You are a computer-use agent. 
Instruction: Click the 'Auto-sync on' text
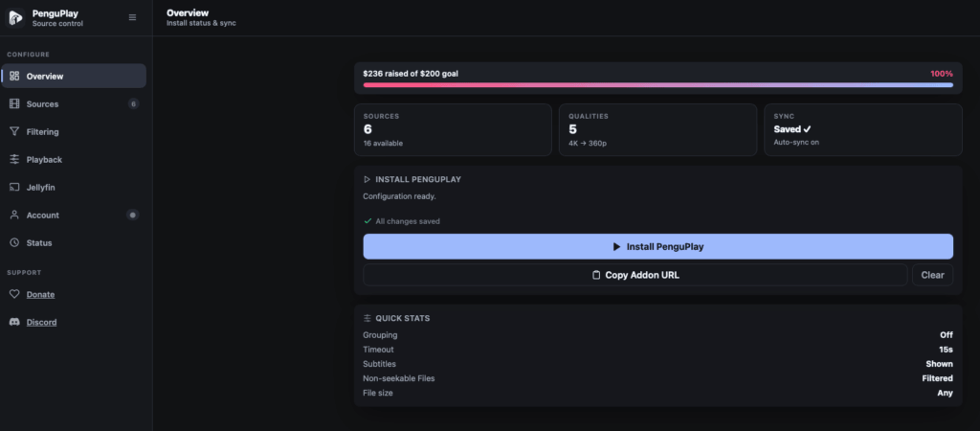796,143
